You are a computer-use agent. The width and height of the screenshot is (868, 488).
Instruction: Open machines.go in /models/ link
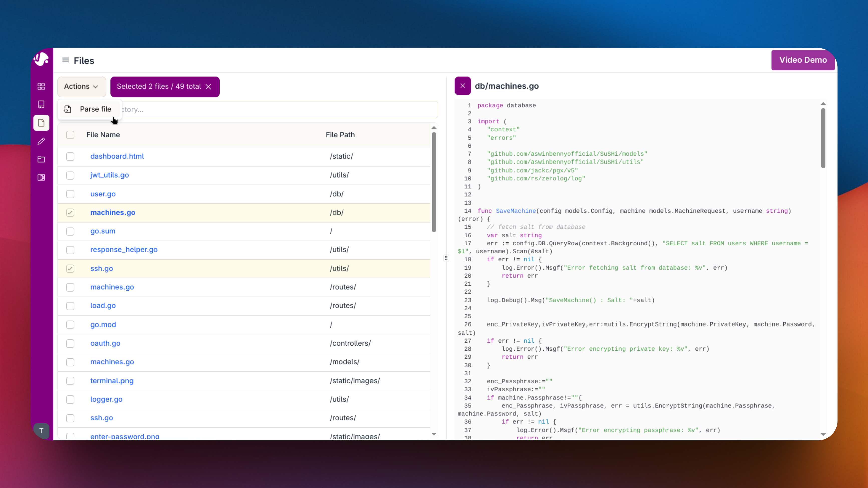[x=112, y=362]
